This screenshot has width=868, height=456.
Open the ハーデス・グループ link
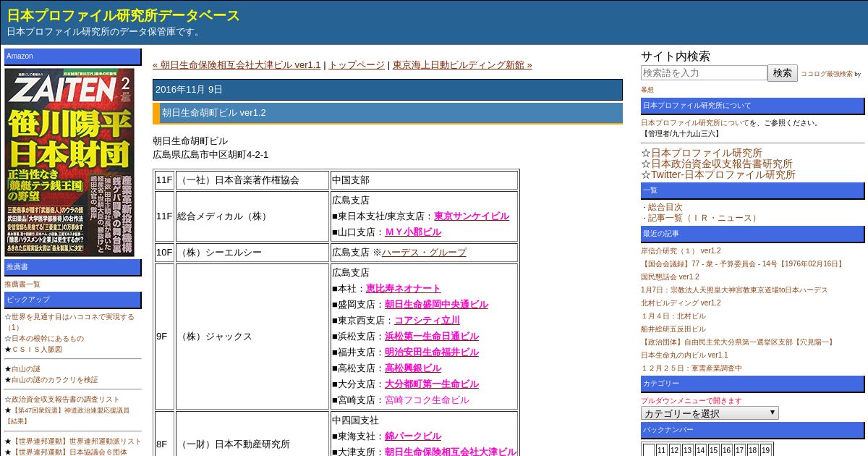(x=424, y=252)
